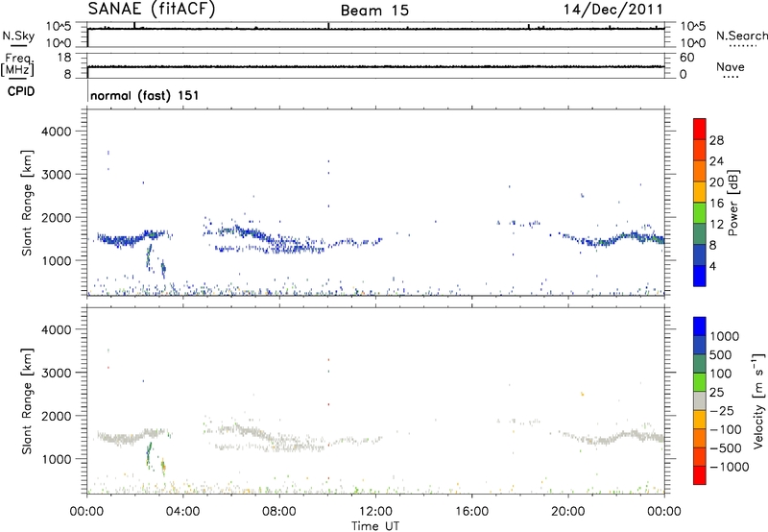Click the CPID row label
This screenshot has height=532, width=768.
pos(21,91)
